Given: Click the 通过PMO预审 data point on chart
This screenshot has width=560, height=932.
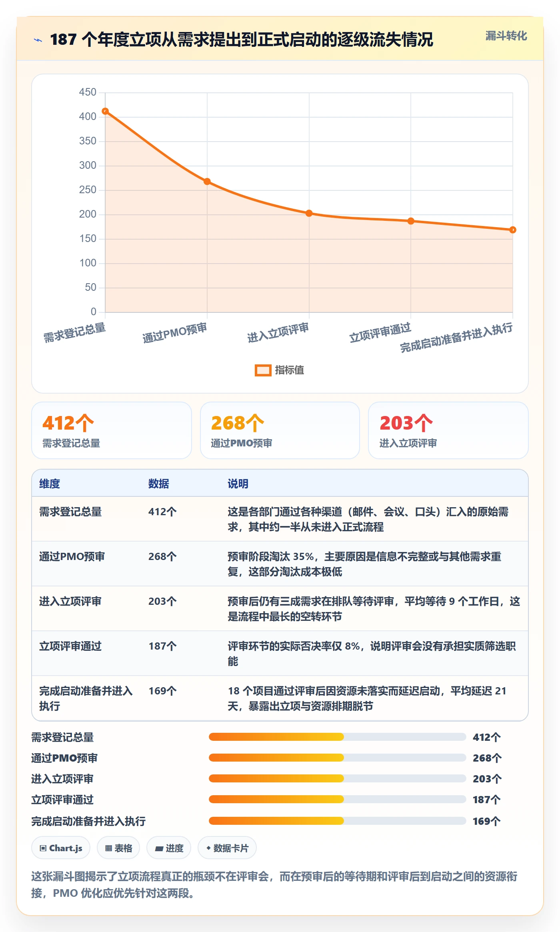Looking at the screenshot, I should 207,182.
